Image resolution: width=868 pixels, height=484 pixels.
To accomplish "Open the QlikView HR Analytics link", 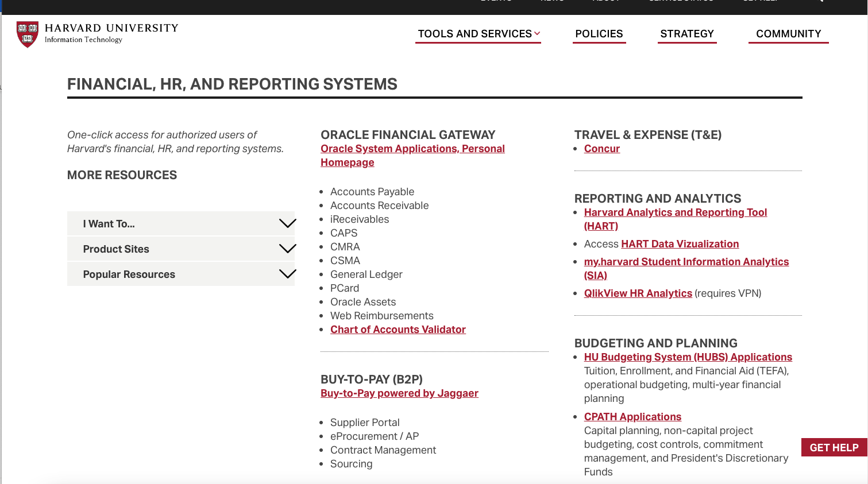I will pos(638,293).
